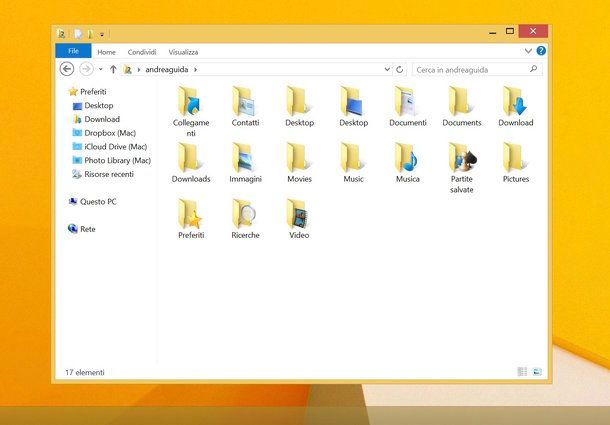Open the Home ribbon tab
The height and width of the screenshot is (425, 610).
[x=106, y=52]
